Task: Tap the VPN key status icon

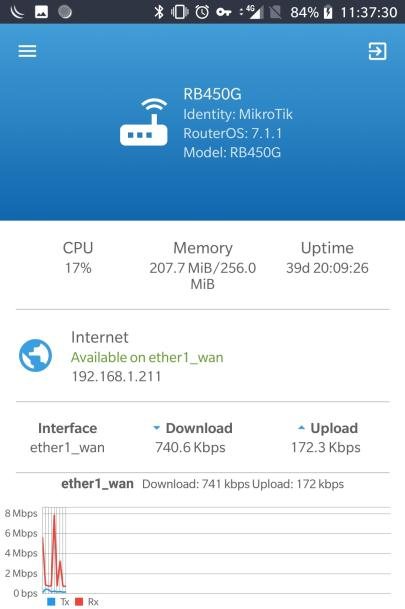Action: (224, 12)
